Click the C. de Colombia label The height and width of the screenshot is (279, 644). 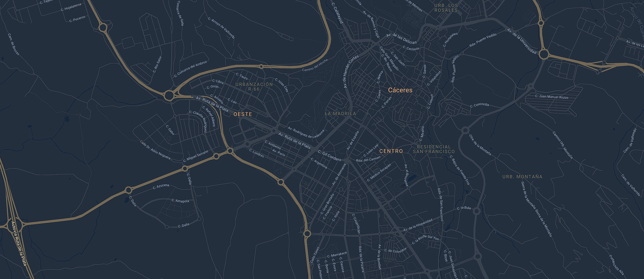click(395, 250)
